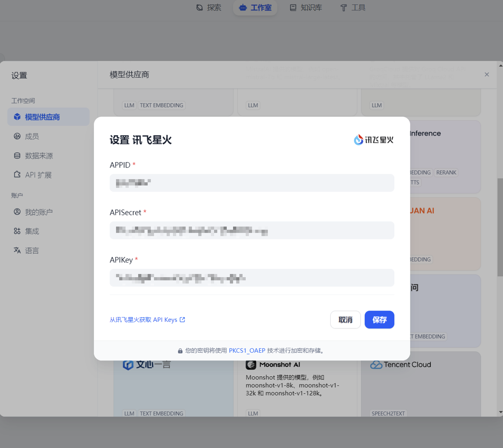Viewport: 503px width, 448px height.
Task: Open 数据来源 settings section
Action: pyautogui.click(x=48, y=156)
